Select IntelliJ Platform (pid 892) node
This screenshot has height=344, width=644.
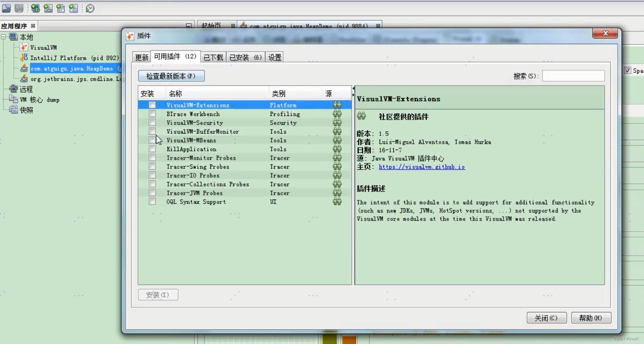click(69, 58)
